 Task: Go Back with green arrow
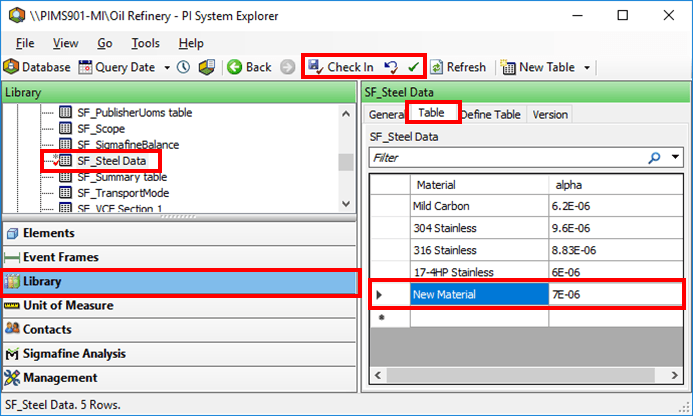[x=235, y=67]
